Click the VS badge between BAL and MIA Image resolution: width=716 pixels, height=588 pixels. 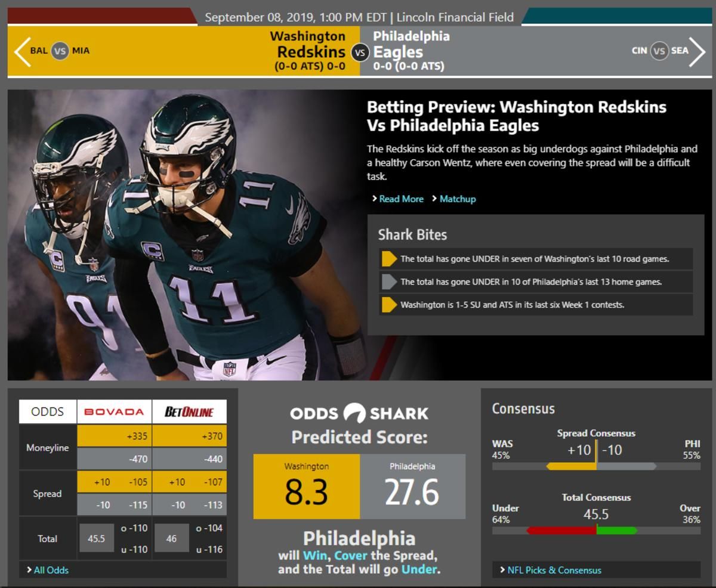tap(60, 51)
